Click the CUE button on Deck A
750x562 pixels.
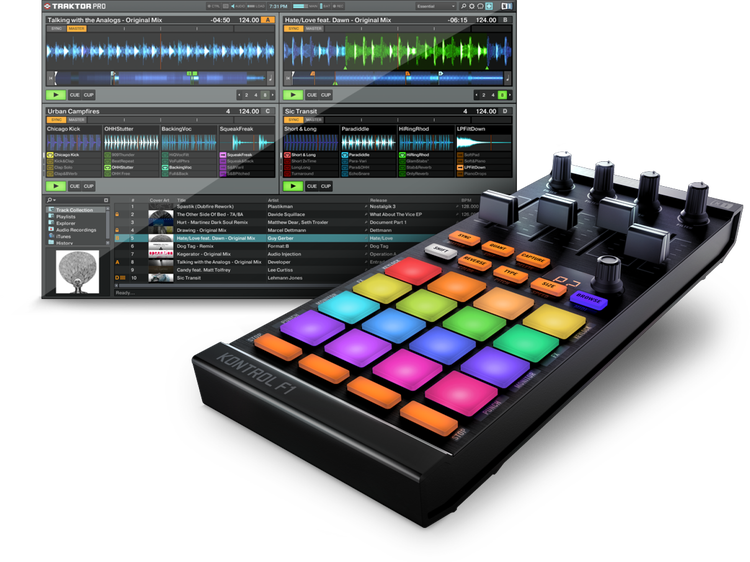[x=75, y=95]
